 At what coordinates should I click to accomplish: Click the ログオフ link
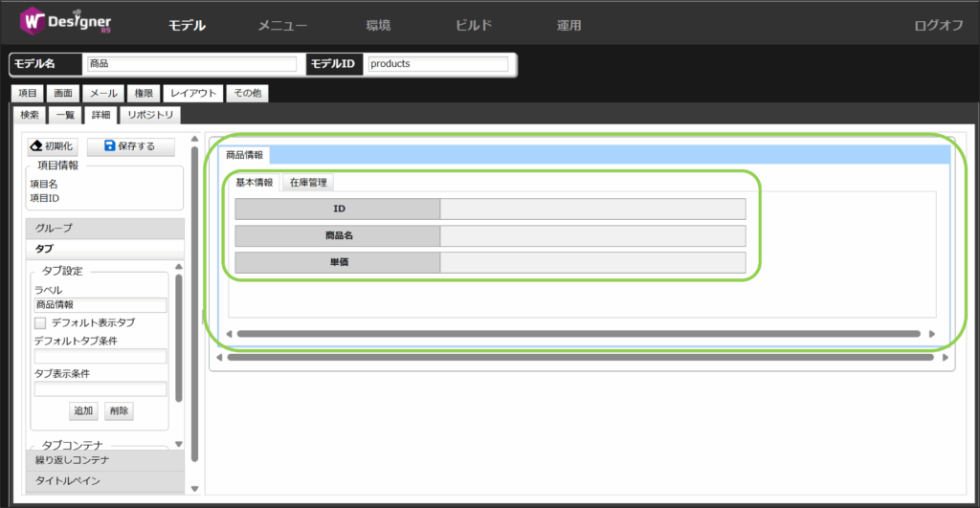938,26
